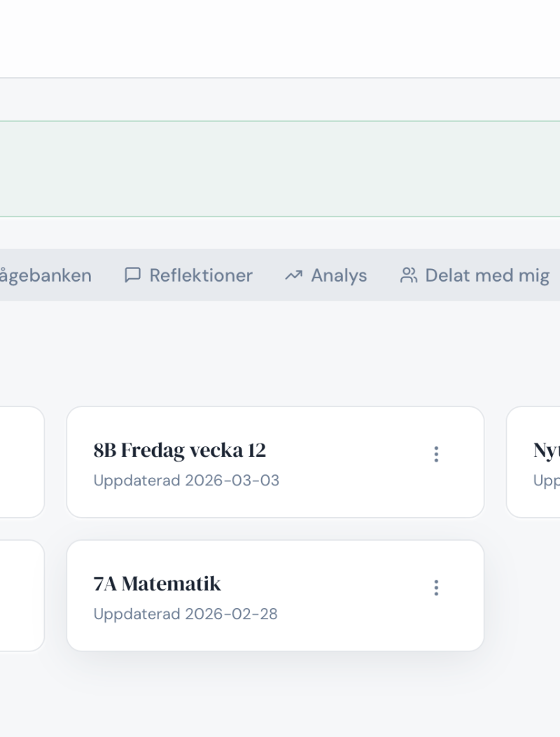The height and width of the screenshot is (737, 560).
Task: Click the green banner area
Action: point(280,169)
